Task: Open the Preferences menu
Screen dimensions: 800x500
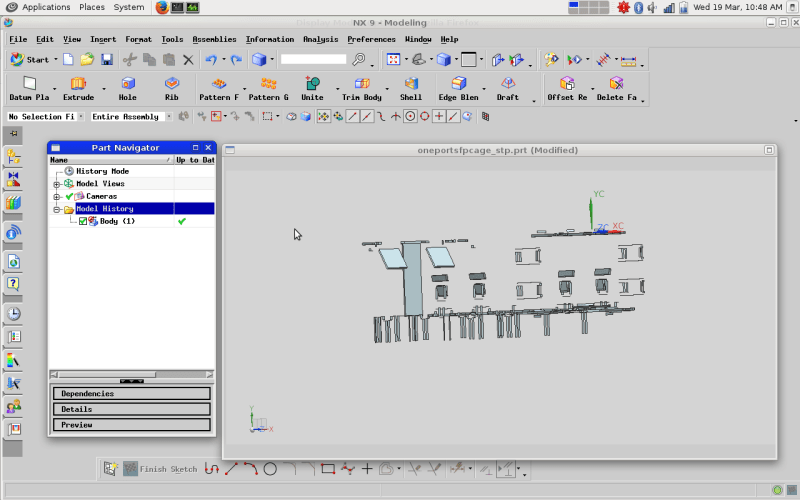Action: point(371,39)
